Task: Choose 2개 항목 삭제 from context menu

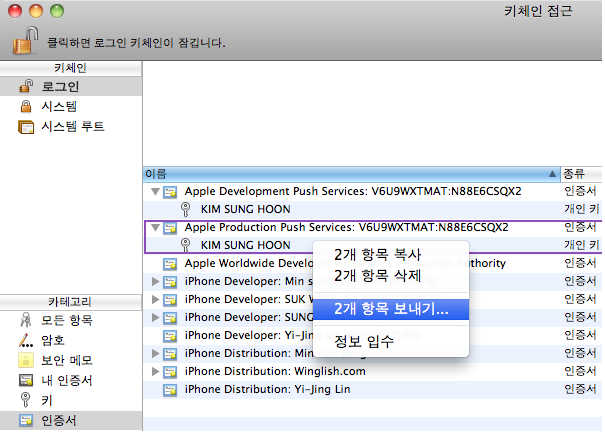Action: pyautogui.click(x=391, y=275)
